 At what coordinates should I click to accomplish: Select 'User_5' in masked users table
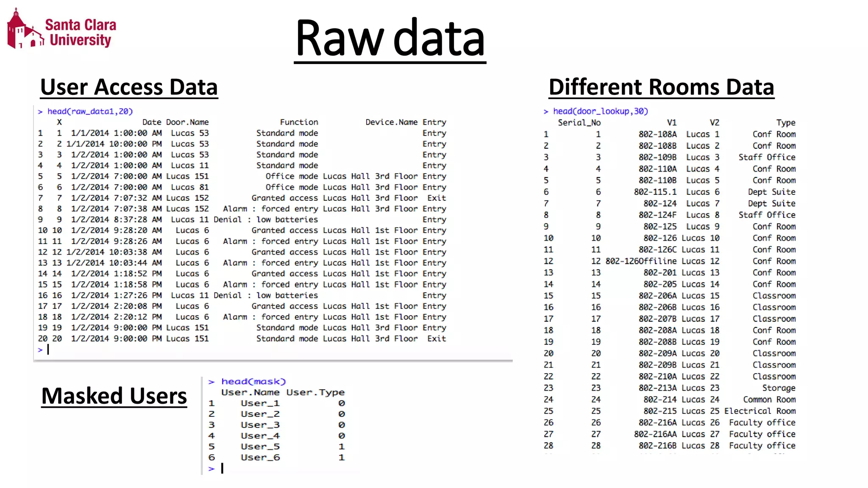point(260,446)
